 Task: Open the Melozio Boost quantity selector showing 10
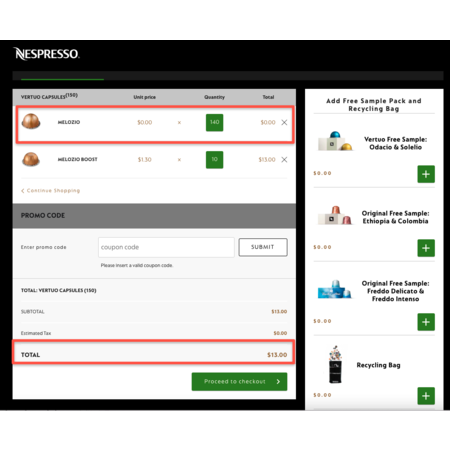click(x=214, y=160)
